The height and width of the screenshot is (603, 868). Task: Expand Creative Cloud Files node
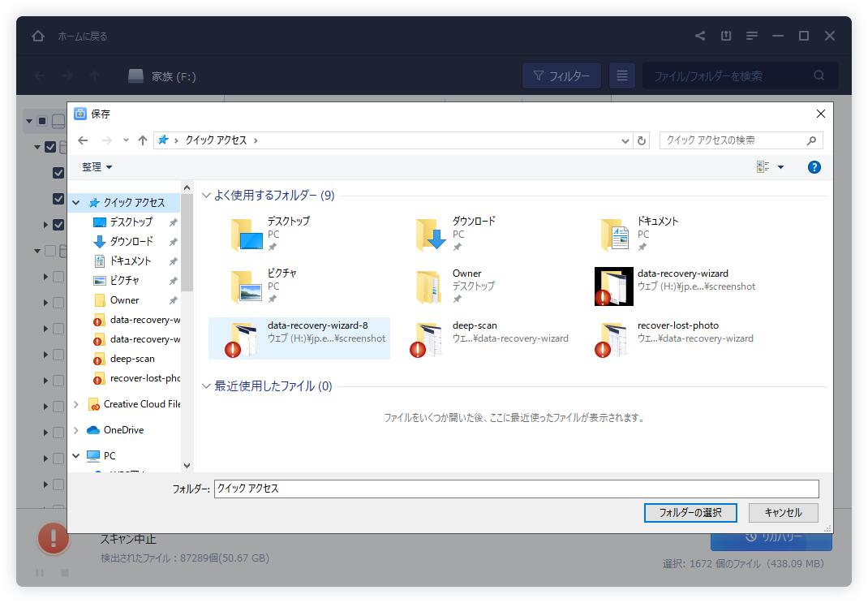(75, 404)
